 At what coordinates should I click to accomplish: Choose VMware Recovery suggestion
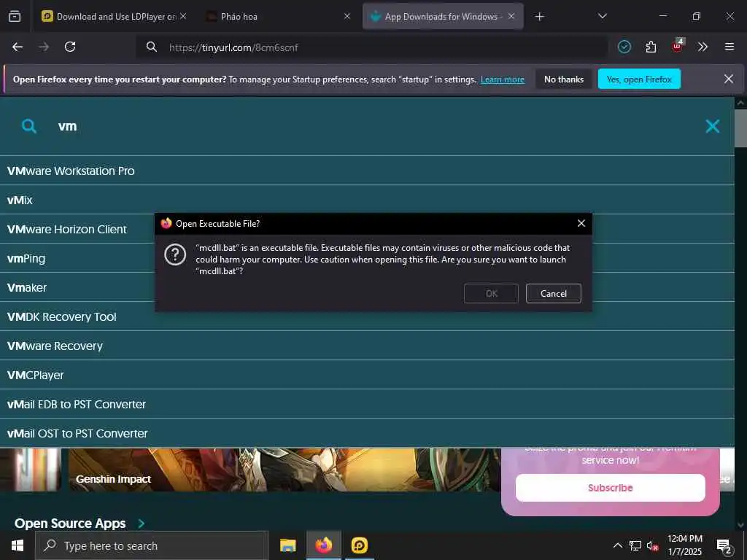(x=367, y=345)
